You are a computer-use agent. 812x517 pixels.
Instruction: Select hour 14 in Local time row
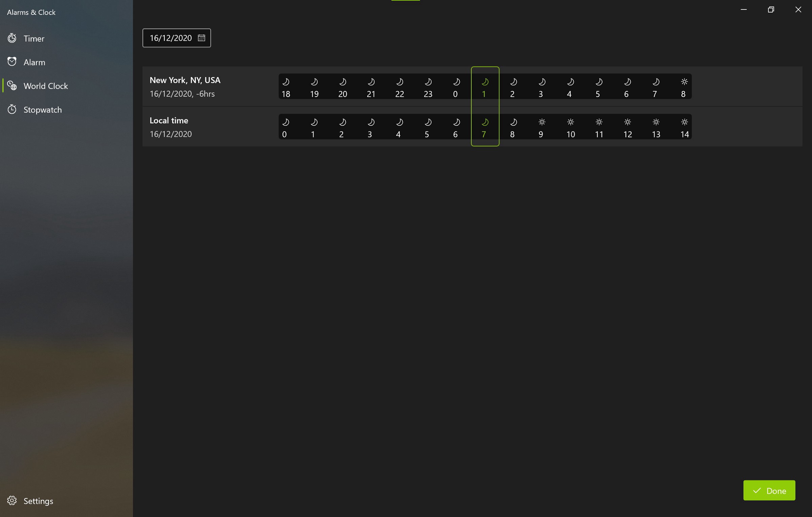pos(684,134)
